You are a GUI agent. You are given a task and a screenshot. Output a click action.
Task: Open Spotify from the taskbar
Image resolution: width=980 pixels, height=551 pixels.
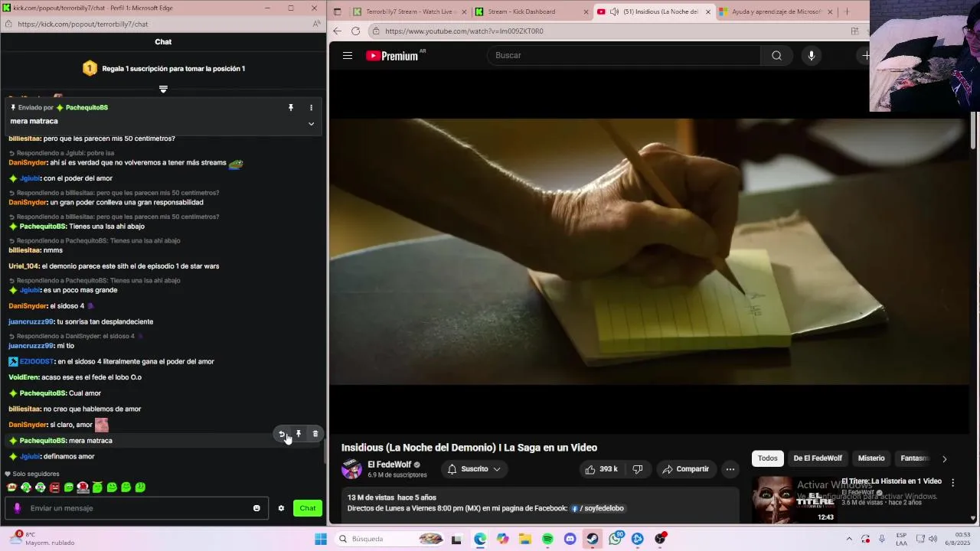pos(547,539)
